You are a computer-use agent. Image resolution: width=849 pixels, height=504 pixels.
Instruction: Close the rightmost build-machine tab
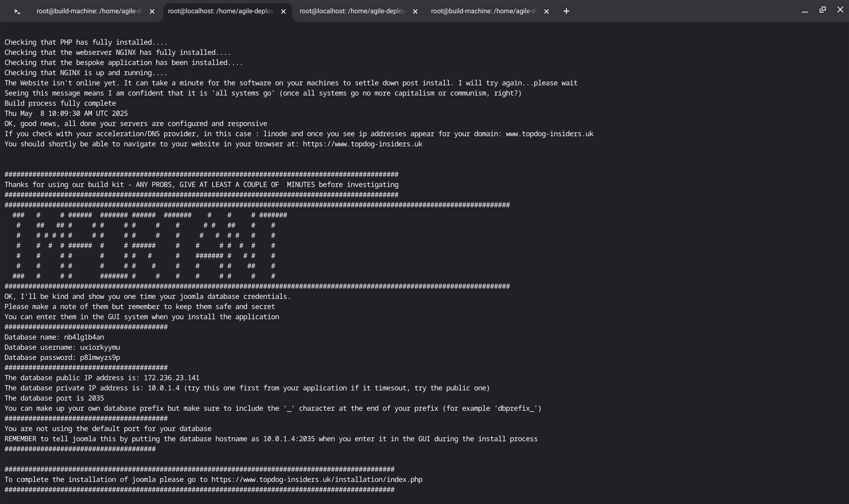(546, 12)
